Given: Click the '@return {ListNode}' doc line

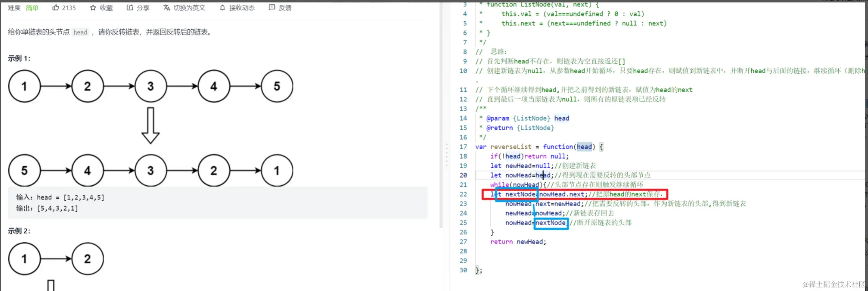Looking at the screenshot, I should point(517,127).
